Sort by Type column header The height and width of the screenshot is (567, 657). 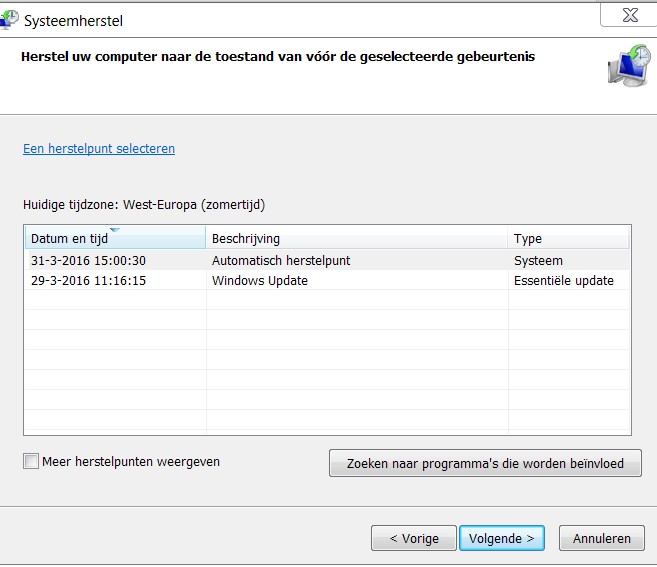click(568, 238)
